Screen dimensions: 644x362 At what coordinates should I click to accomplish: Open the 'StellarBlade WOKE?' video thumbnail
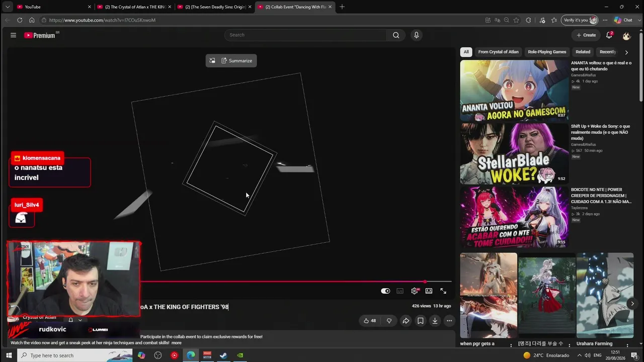point(514,154)
